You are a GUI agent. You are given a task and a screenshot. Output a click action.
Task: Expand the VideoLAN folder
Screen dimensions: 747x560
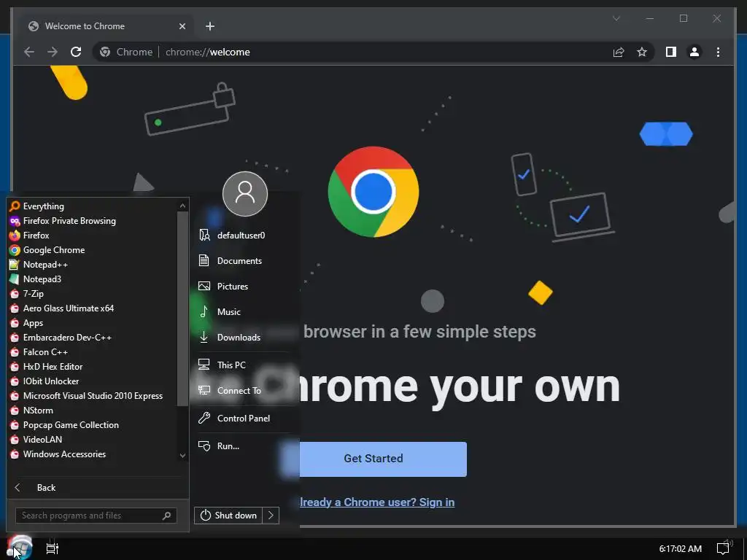click(93, 440)
